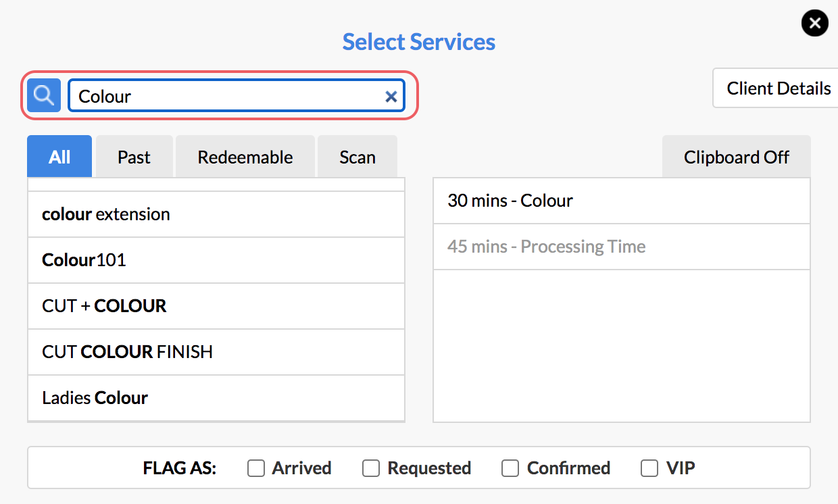Open the Redeemable tab

coord(245,157)
